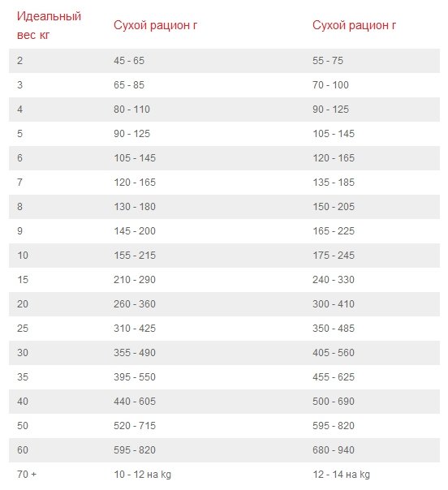The image size is (448, 490).
Task: Select the second 'Сухой рацион г' header on right
Action: click(x=354, y=25)
